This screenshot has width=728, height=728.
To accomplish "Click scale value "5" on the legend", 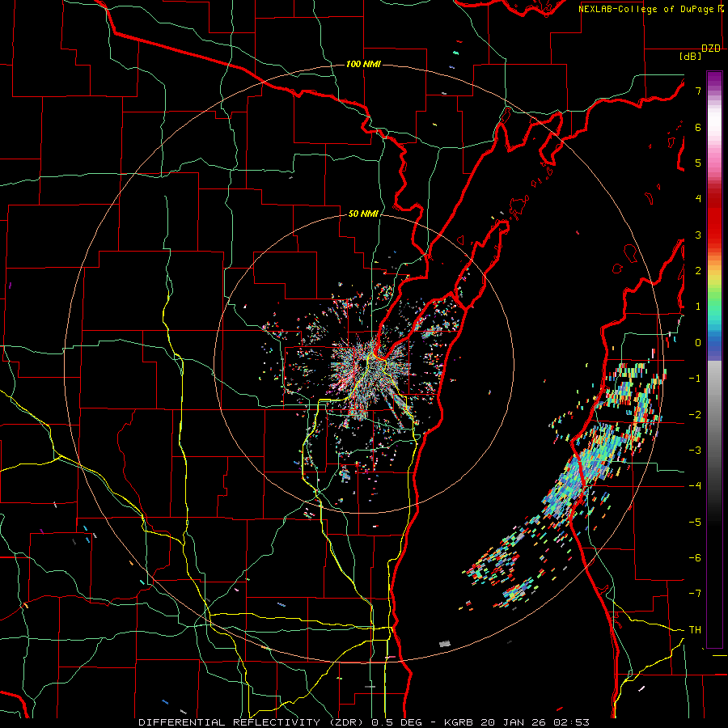I will tap(698, 163).
